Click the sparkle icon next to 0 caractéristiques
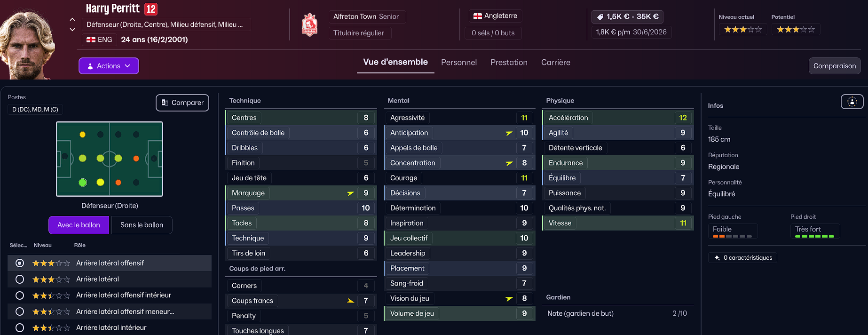This screenshot has height=335, width=868. 717,258
